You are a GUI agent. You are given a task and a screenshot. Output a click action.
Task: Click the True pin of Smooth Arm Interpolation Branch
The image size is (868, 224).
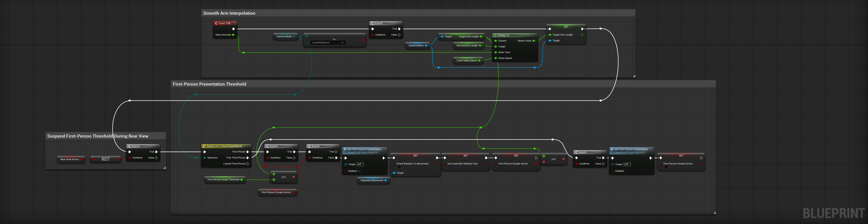click(x=399, y=29)
